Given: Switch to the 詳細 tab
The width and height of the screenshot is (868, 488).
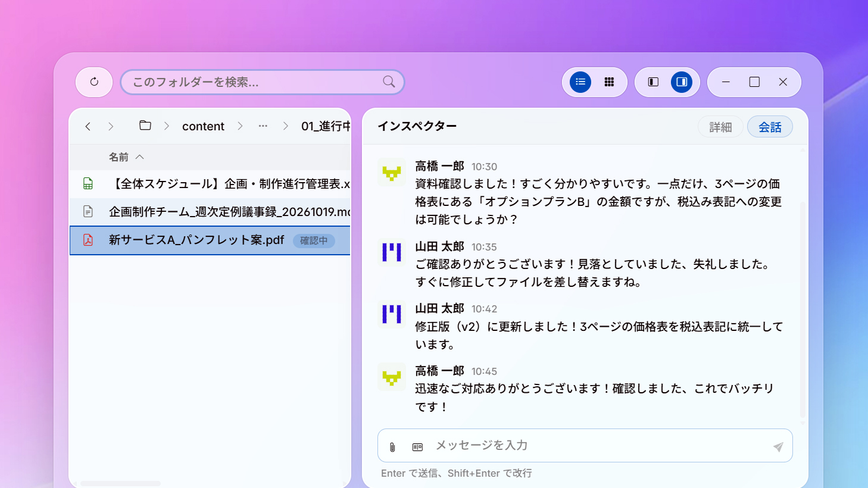Looking at the screenshot, I should point(720,127).
